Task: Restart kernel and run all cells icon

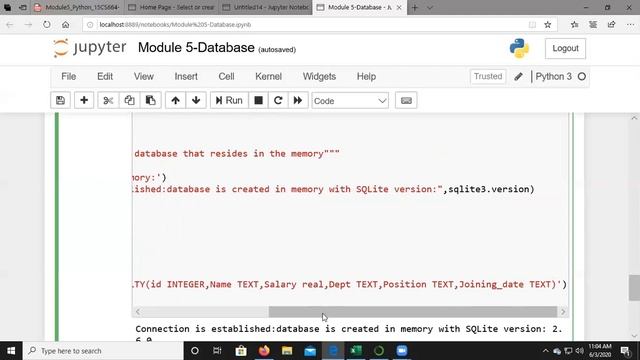Action: tap(298, 100)
